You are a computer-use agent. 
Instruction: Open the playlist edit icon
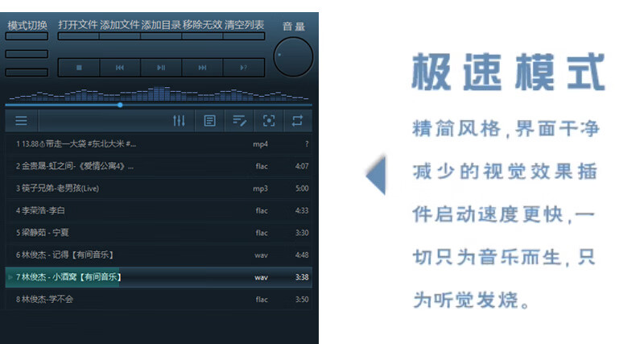tap(239, 121)
